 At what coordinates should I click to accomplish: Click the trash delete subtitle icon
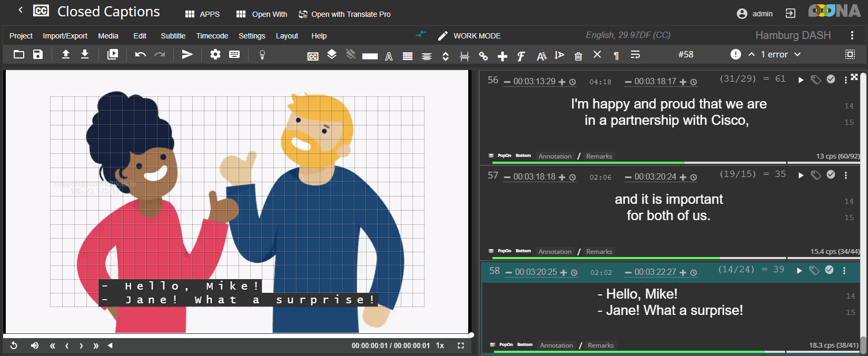tap(578, 56)
